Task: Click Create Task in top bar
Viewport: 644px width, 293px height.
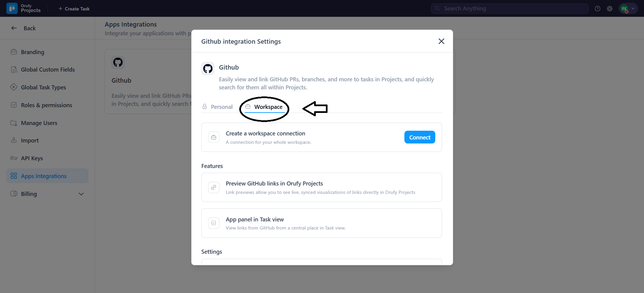Action: click(x=74, y=9)
